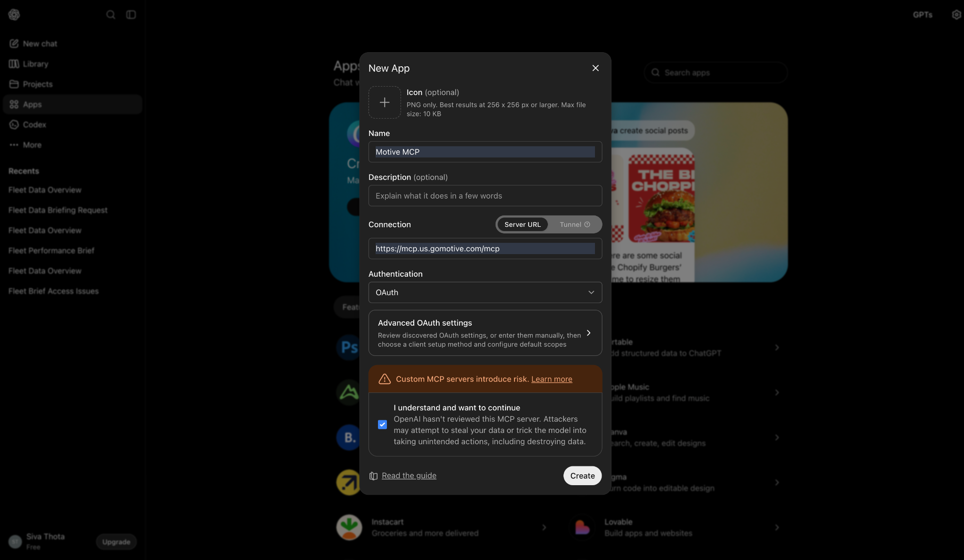Image resolution: width=964 pixels, height=560 pixels.
Task: Collapse sidebar with the panel toggle icon
Action: click(131, 15)
